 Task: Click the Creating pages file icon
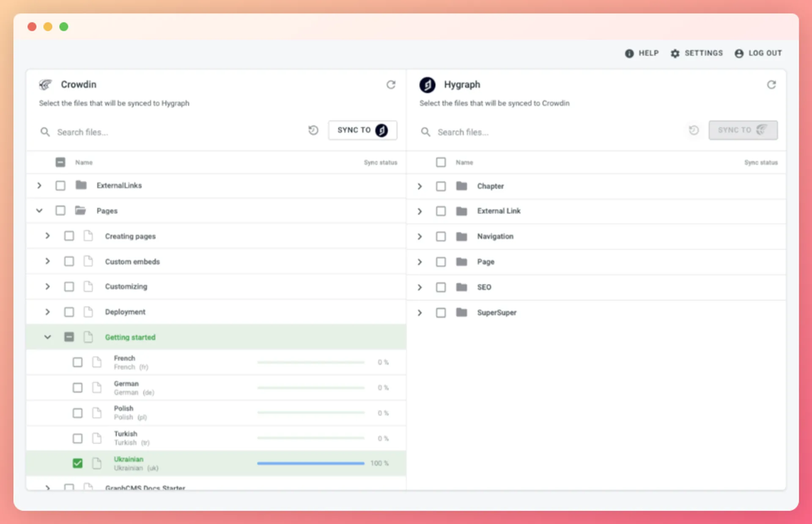tap(88, 236)
